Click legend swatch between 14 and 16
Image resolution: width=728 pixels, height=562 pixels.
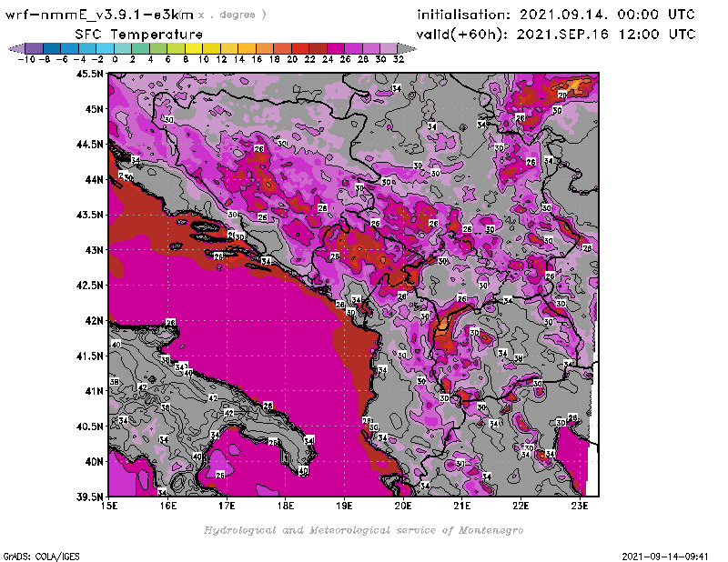(247, 48)
